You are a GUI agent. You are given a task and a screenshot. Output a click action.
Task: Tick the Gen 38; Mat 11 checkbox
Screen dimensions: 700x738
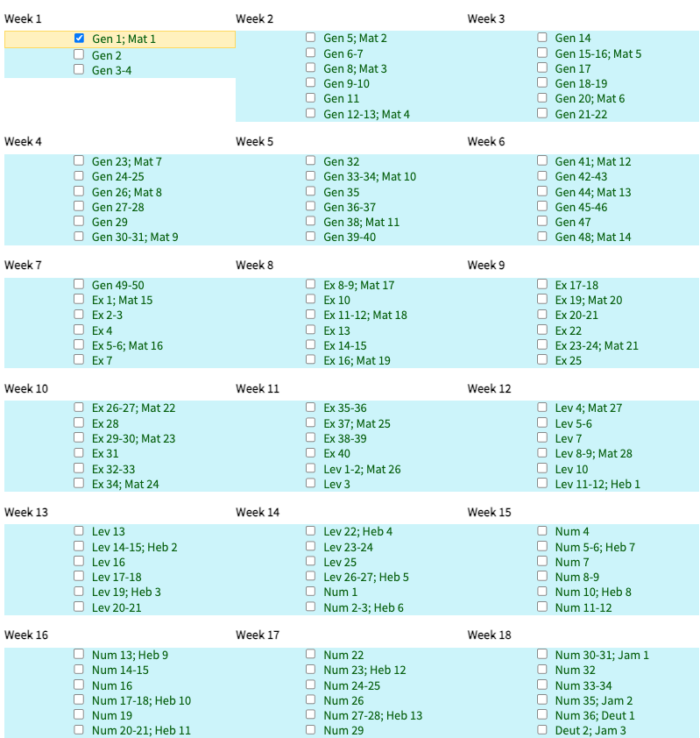pos(310,222)
